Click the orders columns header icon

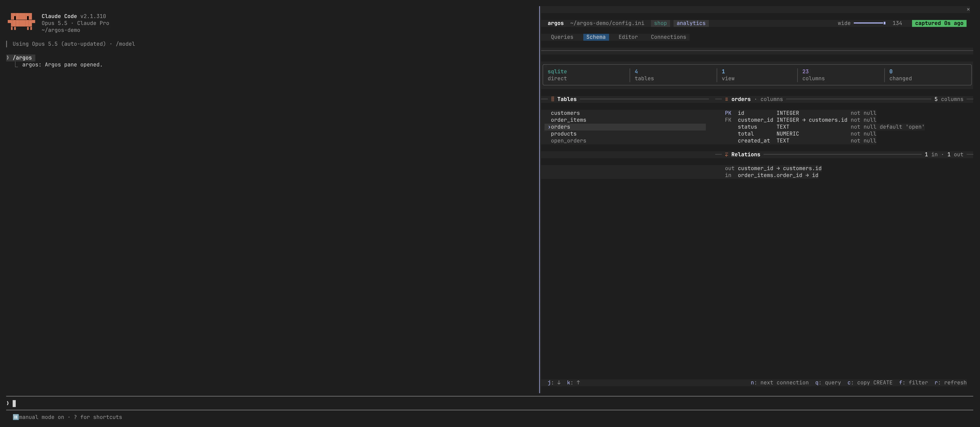tap(726, 99)
